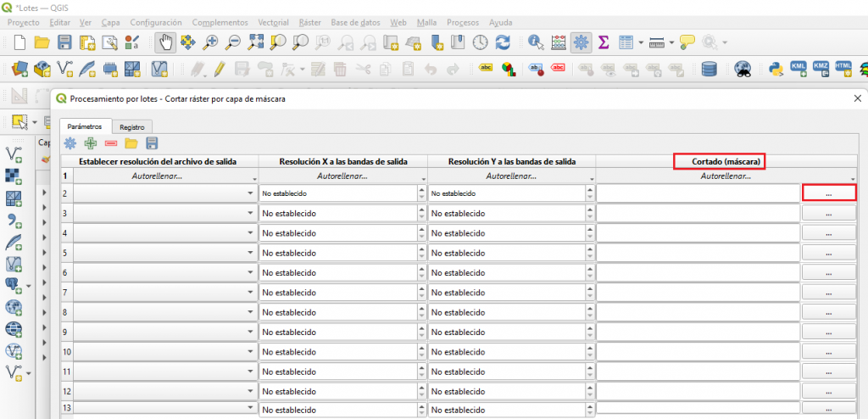Open the Processing Toolbox gear icon

point(581,42)
